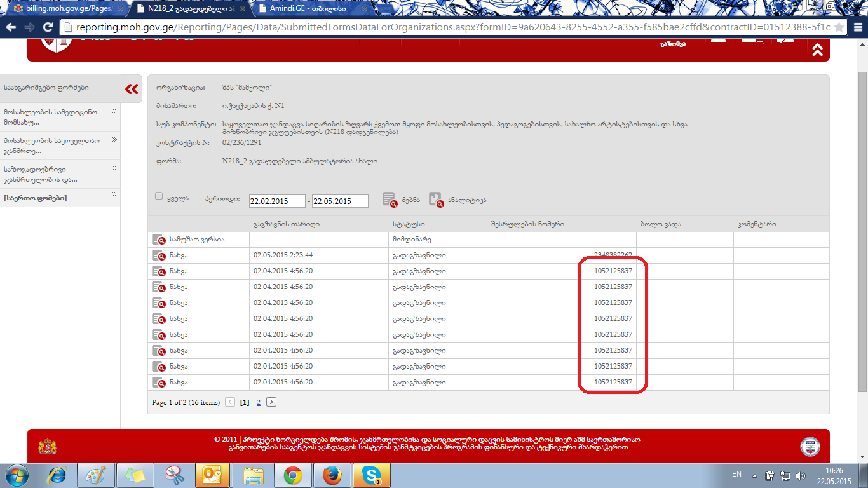The height and width of the screenshot is (488, 868).
Task: Click the next page arrow button in pager
Action: (271, 402)
